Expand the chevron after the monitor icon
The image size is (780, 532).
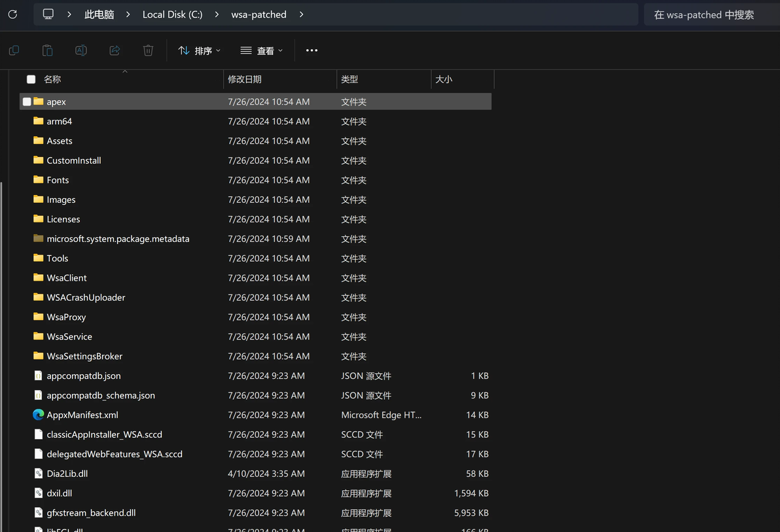(x=69, y=14)
